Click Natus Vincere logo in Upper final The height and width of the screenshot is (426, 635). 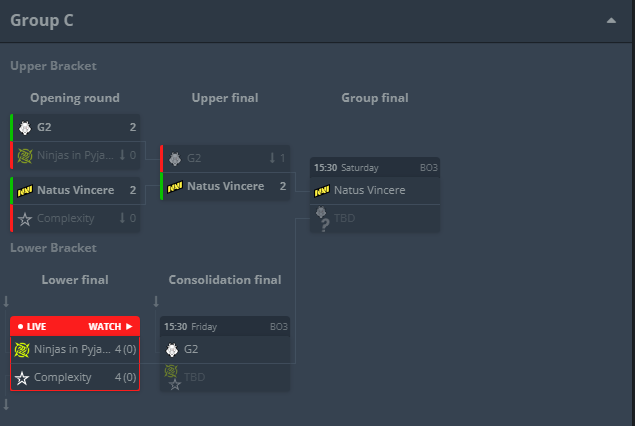175,187
